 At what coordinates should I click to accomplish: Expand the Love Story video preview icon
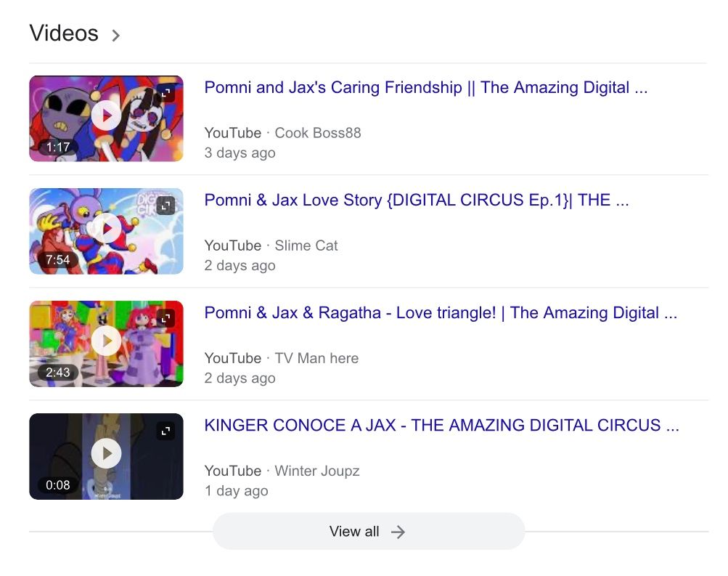pyautogui.click(x=165, y=206)
